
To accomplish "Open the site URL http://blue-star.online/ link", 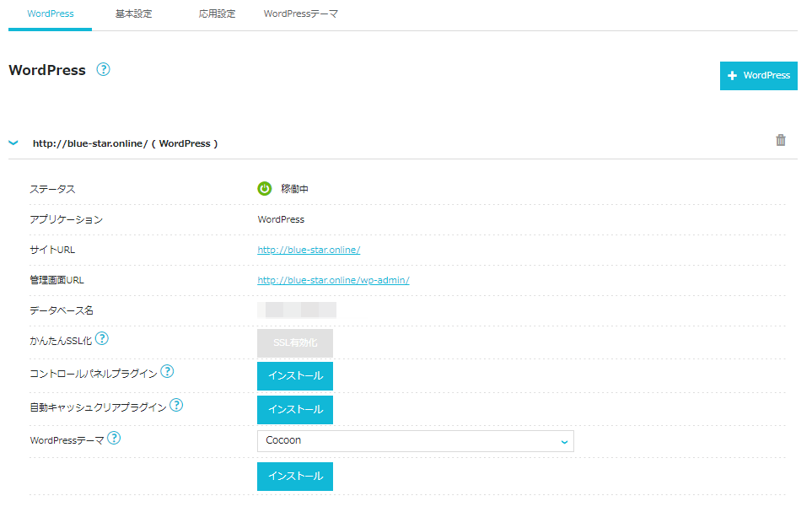I will 309,250.
